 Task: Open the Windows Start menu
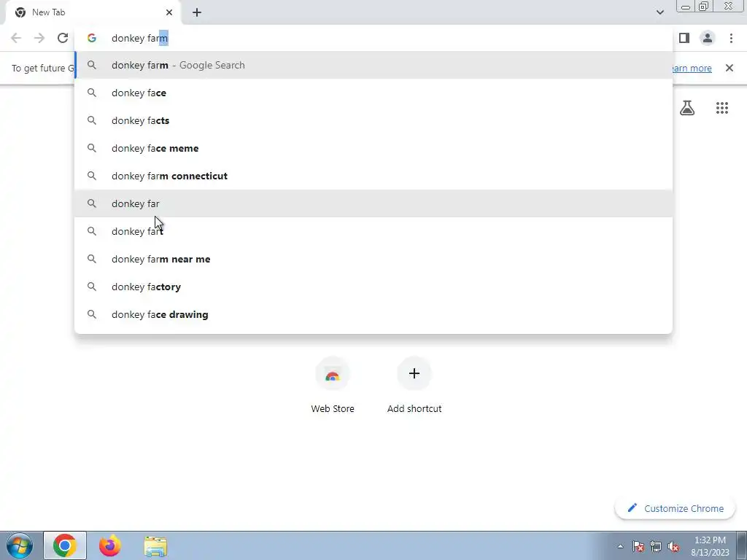click(x=20, y=545)
